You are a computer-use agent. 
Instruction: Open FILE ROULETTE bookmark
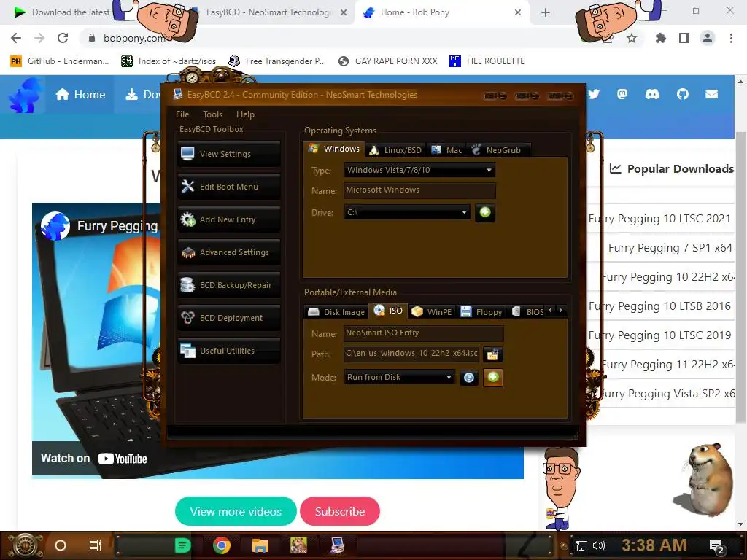(x=487, y=61)
